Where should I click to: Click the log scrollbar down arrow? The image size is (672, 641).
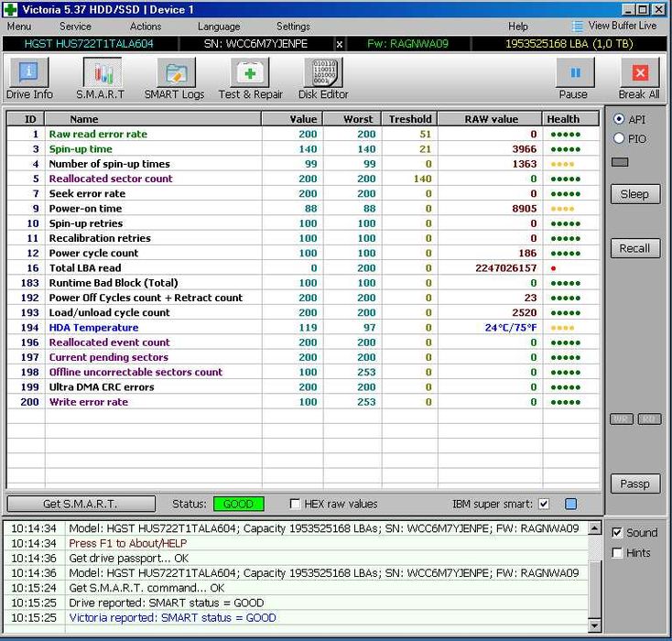(594, 625)
